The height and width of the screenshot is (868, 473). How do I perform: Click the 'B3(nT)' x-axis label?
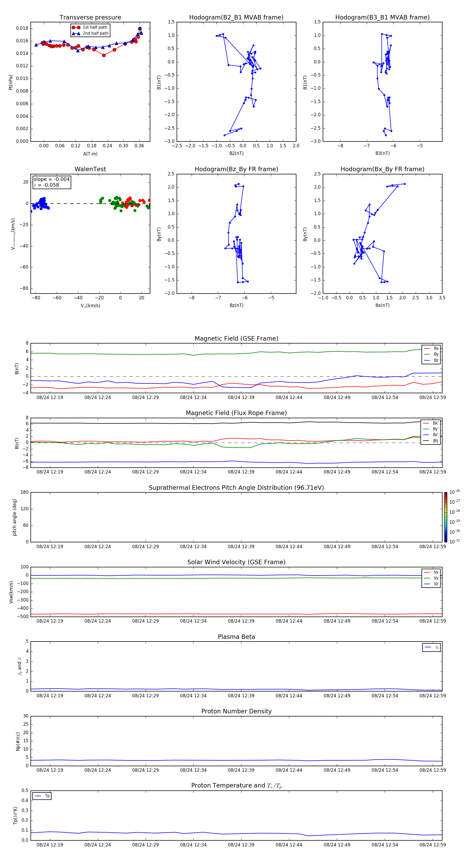(x=382, y=153)
